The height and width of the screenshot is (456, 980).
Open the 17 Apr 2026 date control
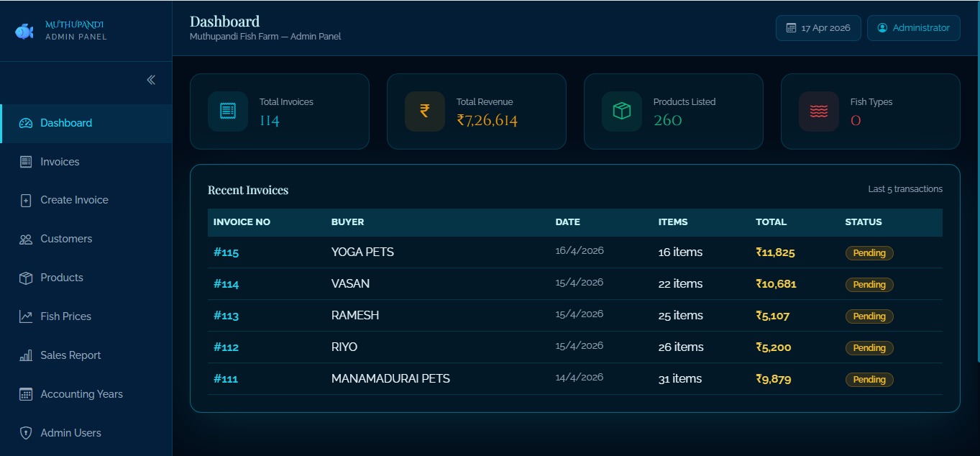pos(818,27)
